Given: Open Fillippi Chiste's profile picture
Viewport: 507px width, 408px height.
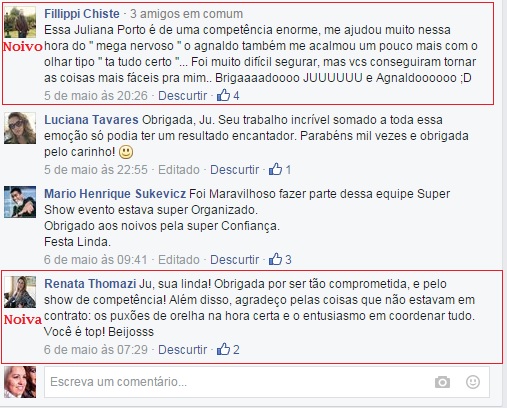Looking at the screenshot, I should [20, 22].
